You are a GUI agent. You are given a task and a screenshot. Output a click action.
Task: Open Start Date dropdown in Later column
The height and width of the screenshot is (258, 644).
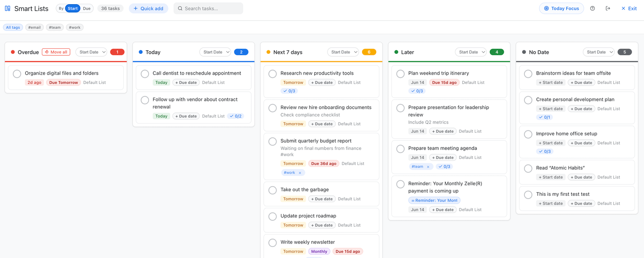[x=471, y=52]
